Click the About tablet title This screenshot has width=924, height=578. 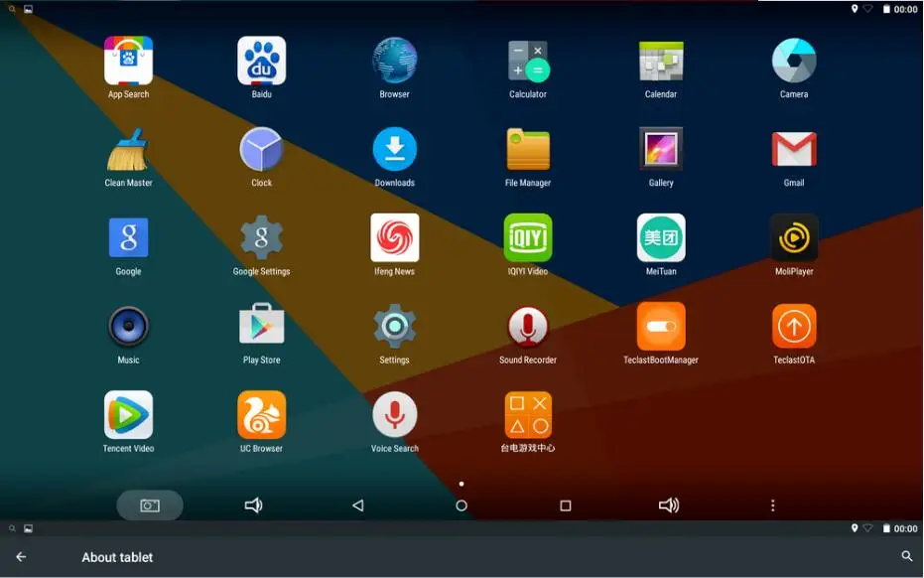coord(117,557)
